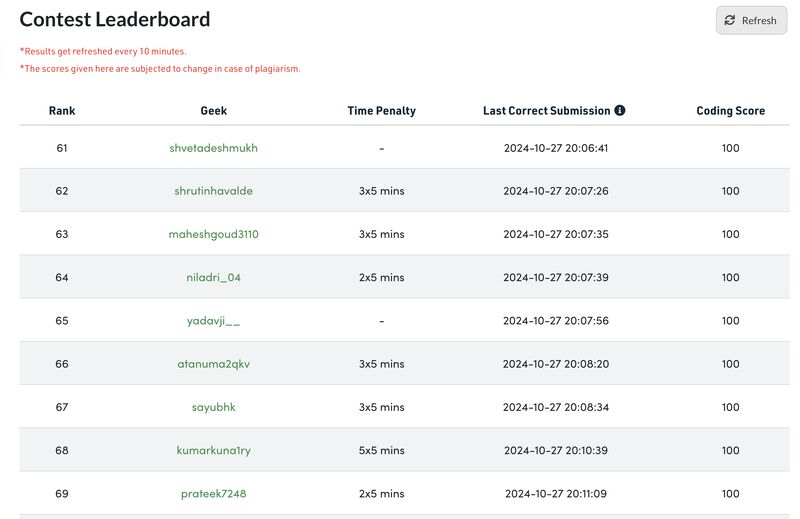
Task: Click the Rank column header
Action: pos(62,111)
